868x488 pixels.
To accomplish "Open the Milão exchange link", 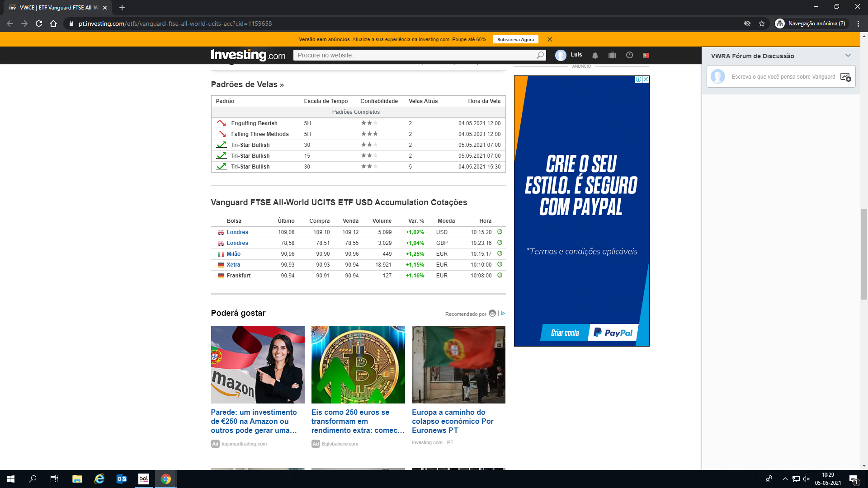I will [233, 254].
